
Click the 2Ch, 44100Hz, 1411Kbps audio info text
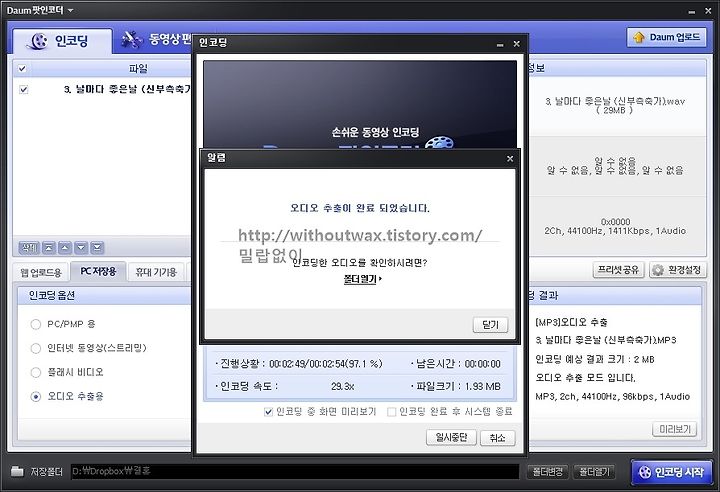point(615,231)
